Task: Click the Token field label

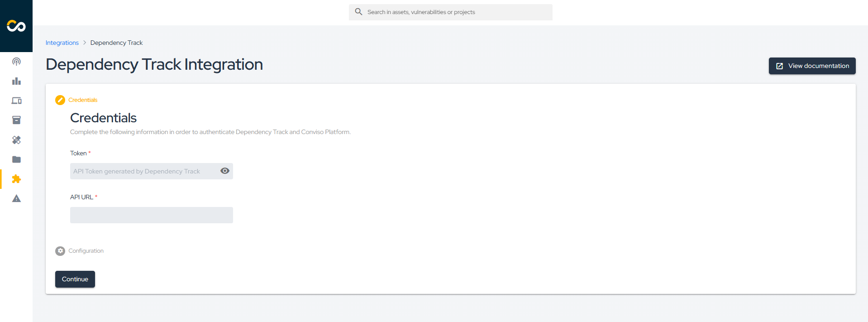Action: (x=78, y=153)
